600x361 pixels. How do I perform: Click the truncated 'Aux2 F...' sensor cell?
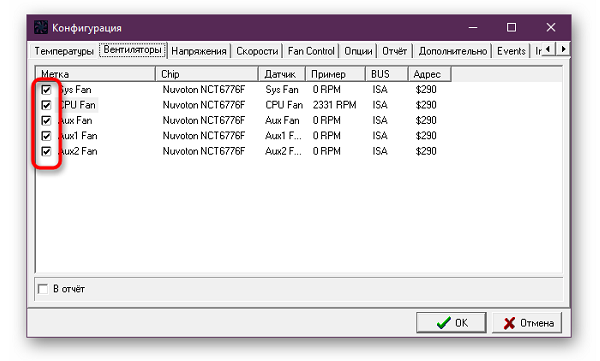[284, 151]
